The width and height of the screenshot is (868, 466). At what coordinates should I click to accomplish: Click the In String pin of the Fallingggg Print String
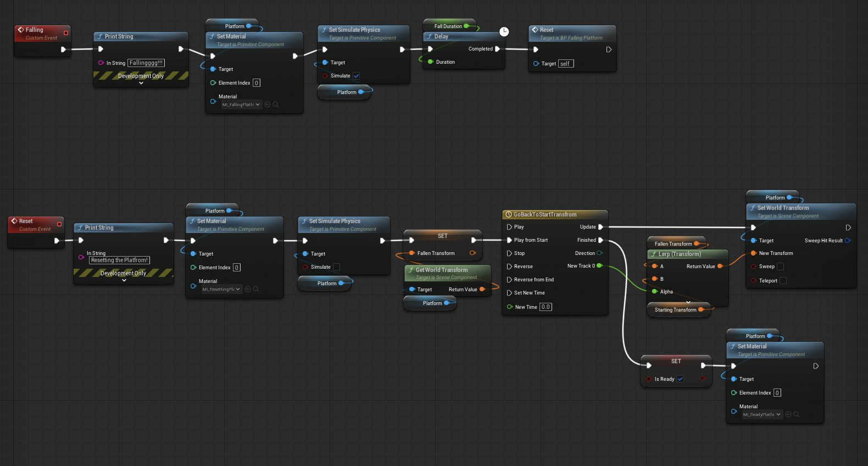pyautogui.click(x=101, y=63)
